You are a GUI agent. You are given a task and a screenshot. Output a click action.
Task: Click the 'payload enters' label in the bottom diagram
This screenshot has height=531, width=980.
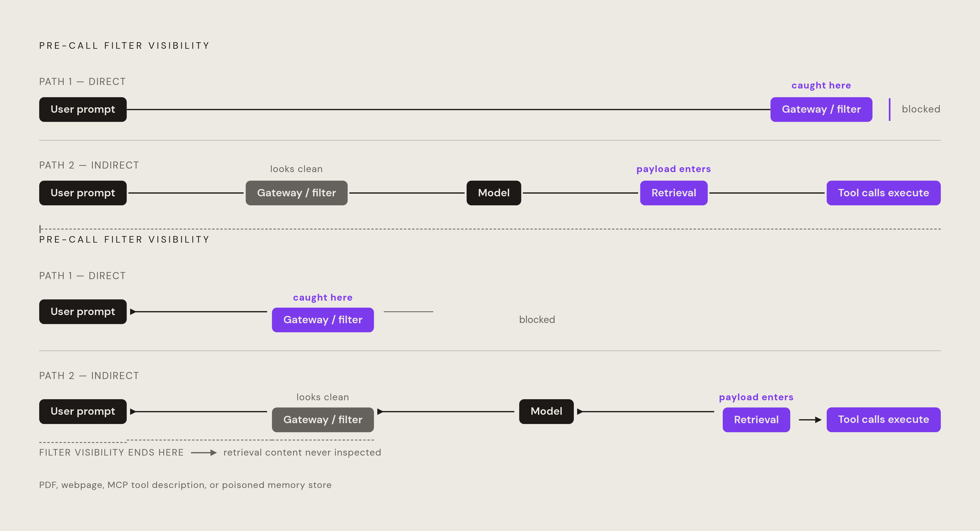[756, 397]
